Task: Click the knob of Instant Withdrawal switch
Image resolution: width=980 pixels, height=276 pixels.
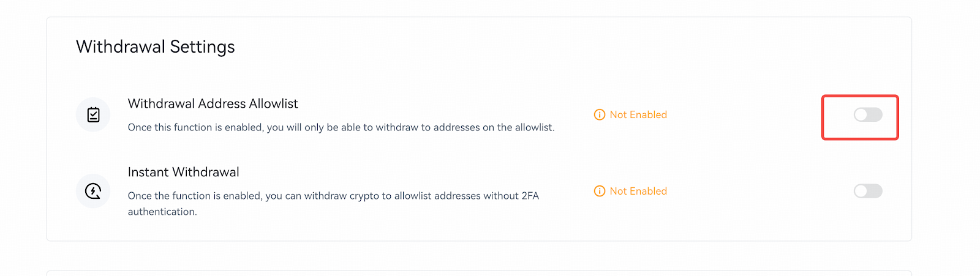Action: point(861,191)
